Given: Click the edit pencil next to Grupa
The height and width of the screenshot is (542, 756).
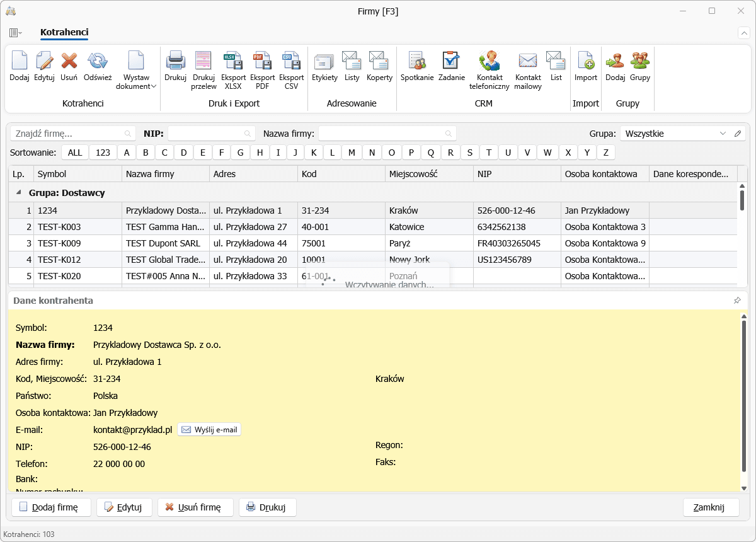Looking at the screenshot, I should (x=738, y=134).
